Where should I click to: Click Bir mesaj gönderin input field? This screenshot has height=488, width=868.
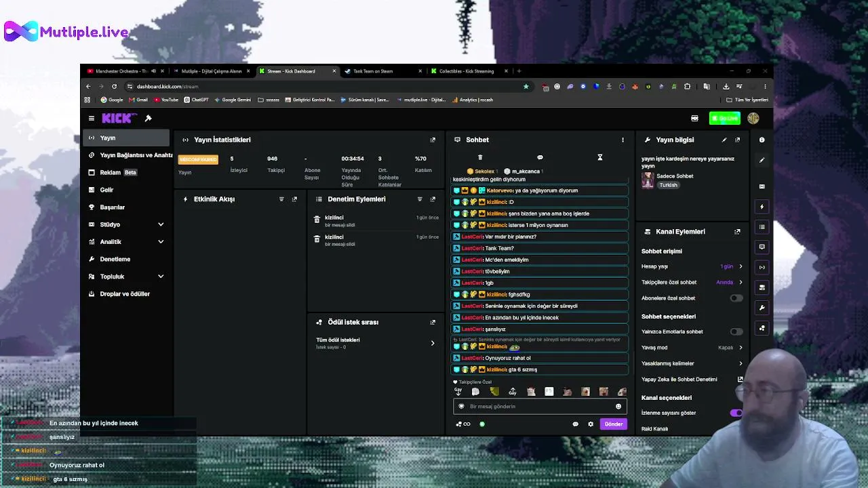539,407
